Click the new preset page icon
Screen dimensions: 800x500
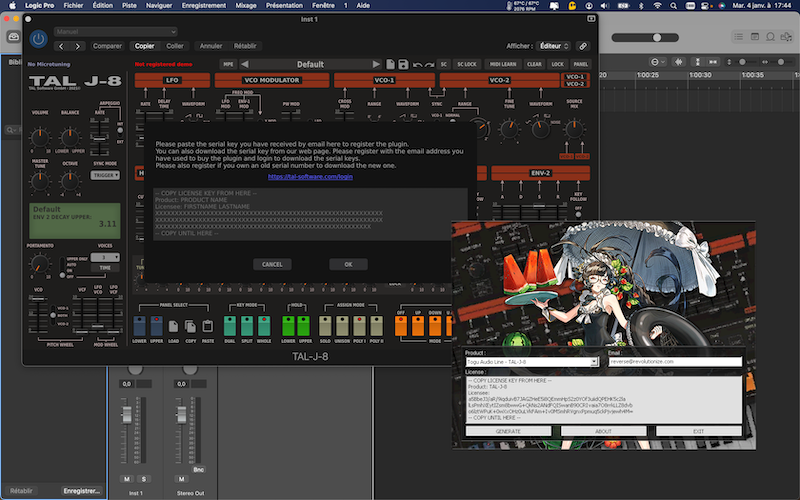(390, 64)
